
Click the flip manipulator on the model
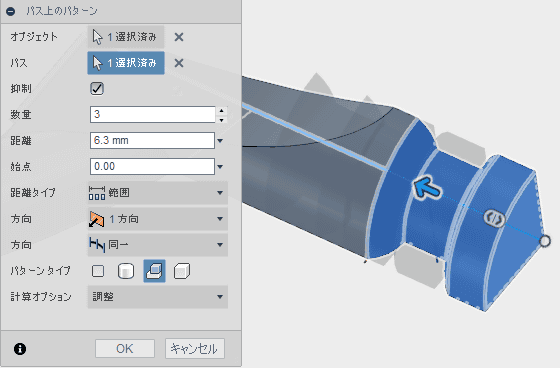(x=495, y=219)
